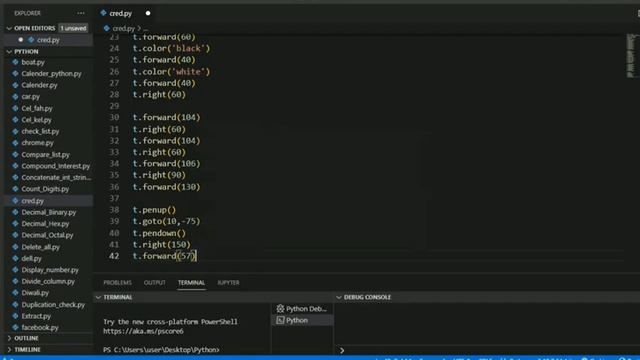The image size is (640, 360).
Task: Open Calender.py file
Action: (39, 85)
